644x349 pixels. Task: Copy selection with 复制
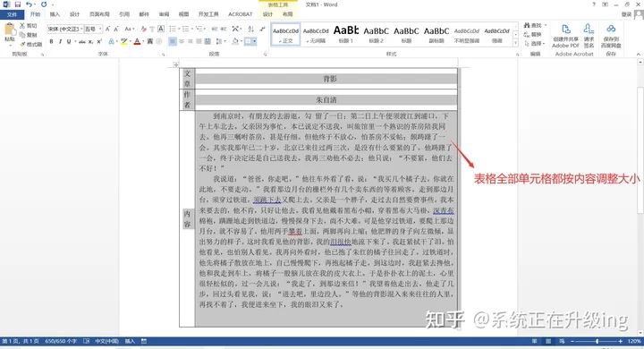click(x=29, y=35)
